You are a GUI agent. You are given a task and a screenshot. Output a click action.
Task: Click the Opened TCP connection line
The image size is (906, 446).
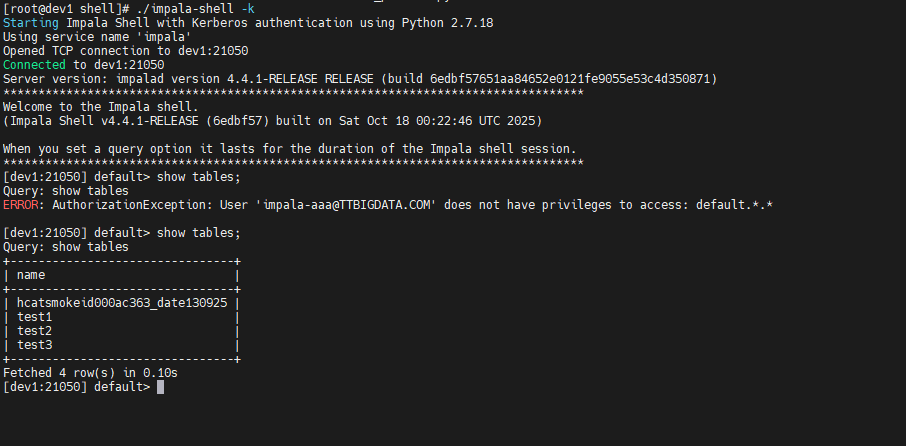tap(125, 50)
